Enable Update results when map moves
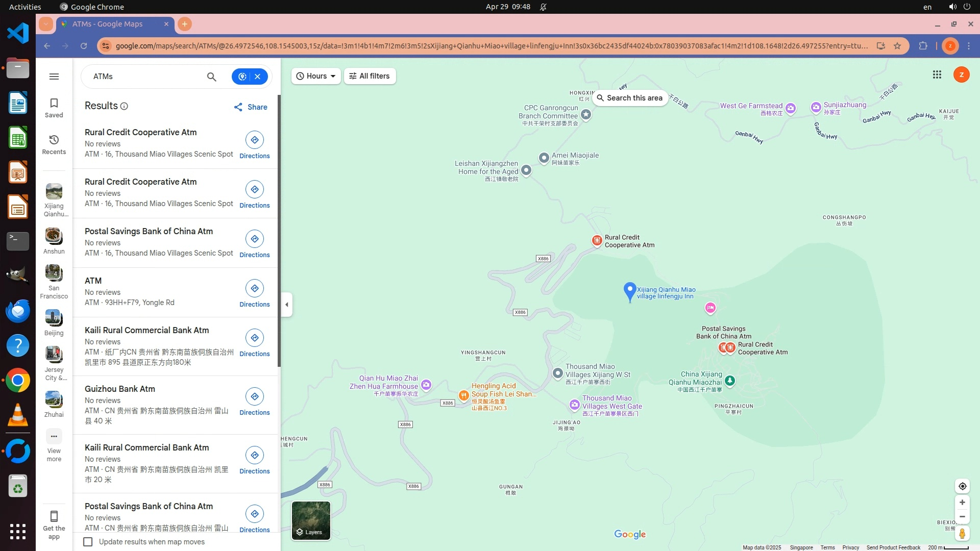This screenshot has width=980, height=551. coord(88,542)
